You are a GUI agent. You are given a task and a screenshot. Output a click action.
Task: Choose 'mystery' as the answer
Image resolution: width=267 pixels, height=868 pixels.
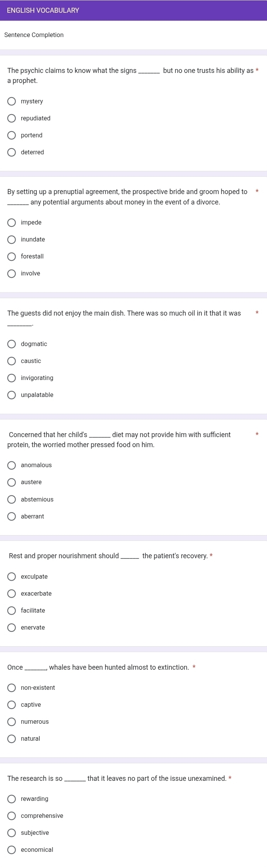[x=12, y=101]
